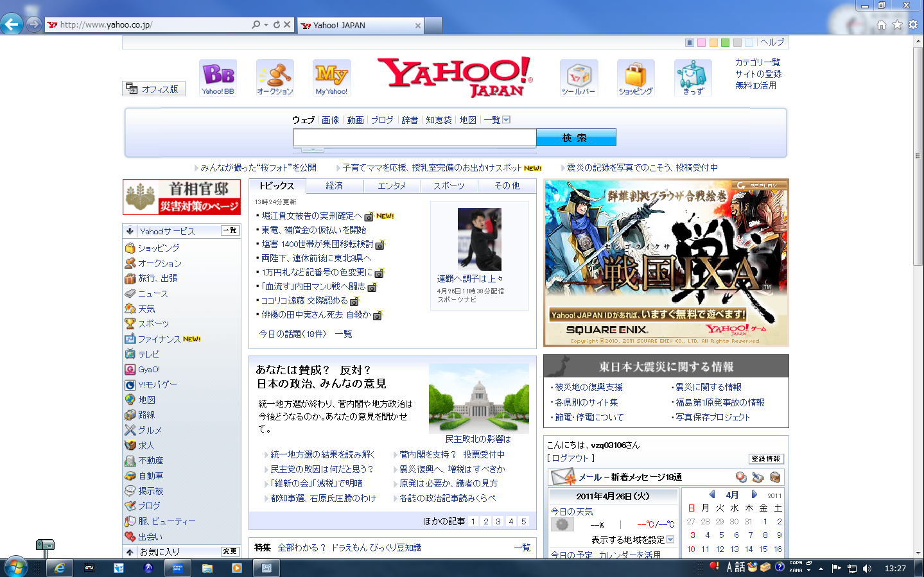Screen dimensions: 924x577
Task: Choose the orange theme color swatch
Action: [x=713, y=43]
